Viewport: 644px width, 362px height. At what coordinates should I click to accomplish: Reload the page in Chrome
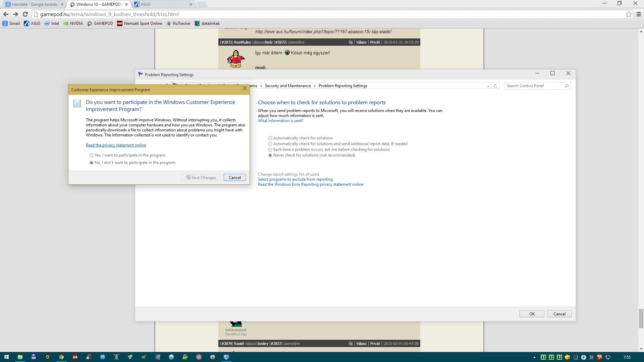[x=25, y=14]
